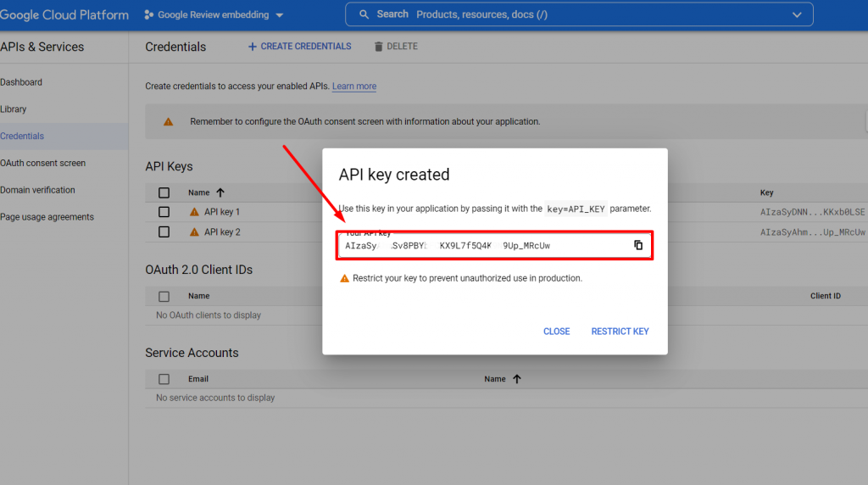Open Dashboard in the sidebar
868x485 pixels.
coord(21,82)
